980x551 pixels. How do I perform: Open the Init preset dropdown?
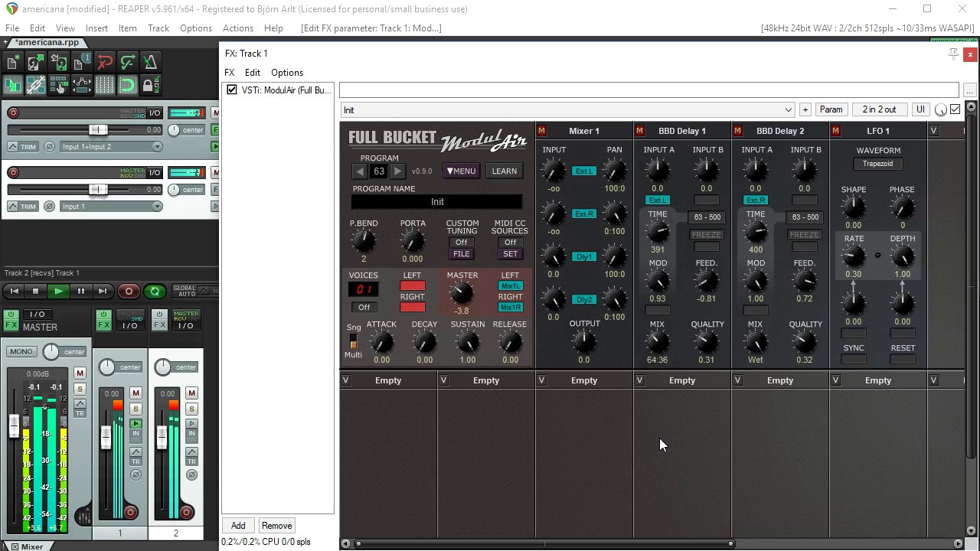coord(567,110)
